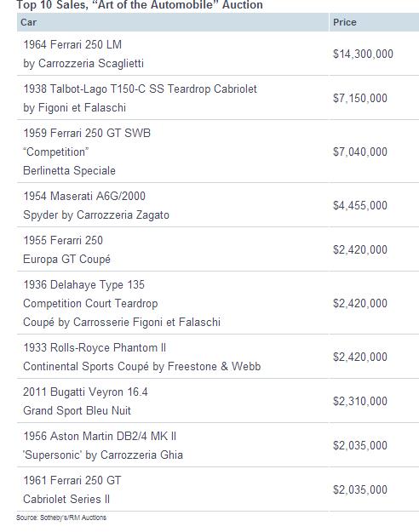Viewport: 419px width, 532px height.
Task: Select the 1955 Ferrari 250 Europa GT row
Action: 218,249
